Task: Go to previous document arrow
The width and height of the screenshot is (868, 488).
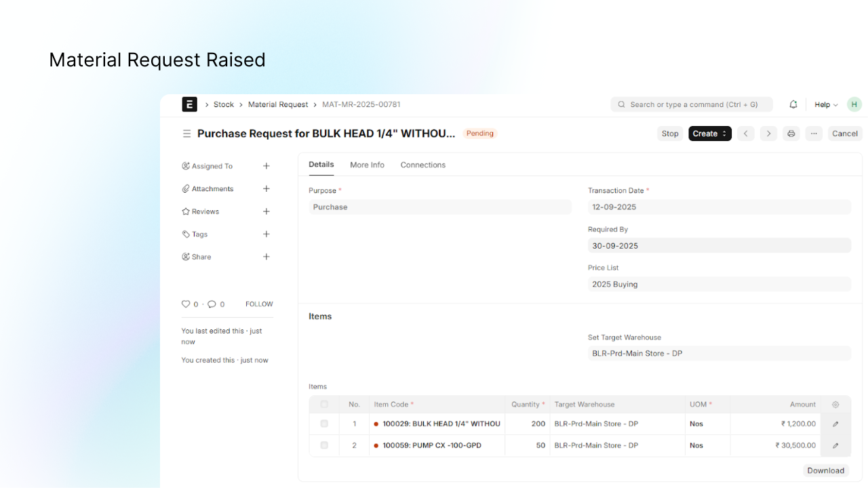Action: (746, 134)
